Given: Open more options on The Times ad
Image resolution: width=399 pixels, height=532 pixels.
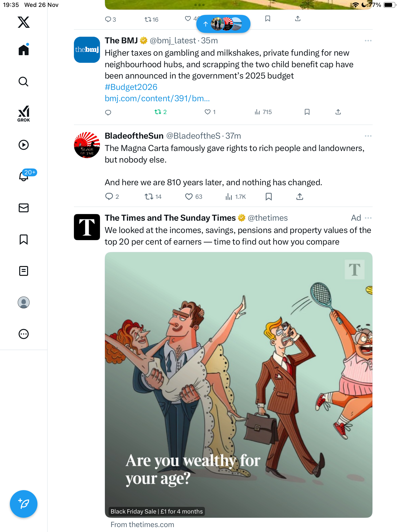Looking at the screenshot, I should (368, 218).
